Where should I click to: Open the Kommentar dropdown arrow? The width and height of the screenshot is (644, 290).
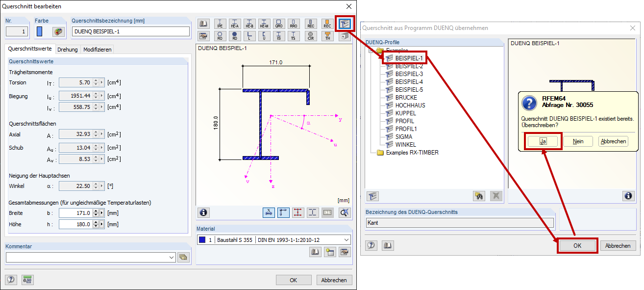pos(171,257)
